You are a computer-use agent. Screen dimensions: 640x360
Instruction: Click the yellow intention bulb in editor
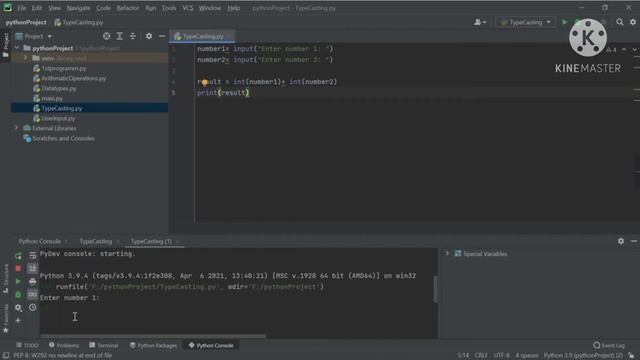tap(205, 82)
